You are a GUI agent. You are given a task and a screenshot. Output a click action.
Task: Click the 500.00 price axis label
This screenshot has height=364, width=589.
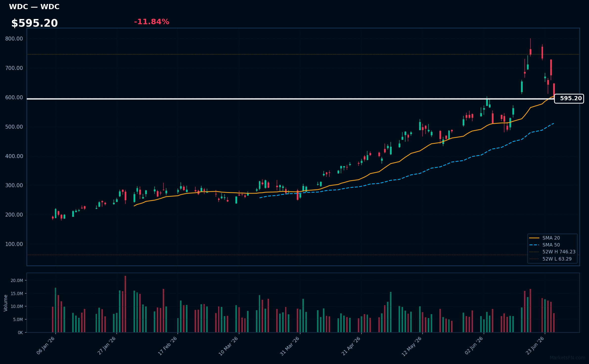click(14, 127)
